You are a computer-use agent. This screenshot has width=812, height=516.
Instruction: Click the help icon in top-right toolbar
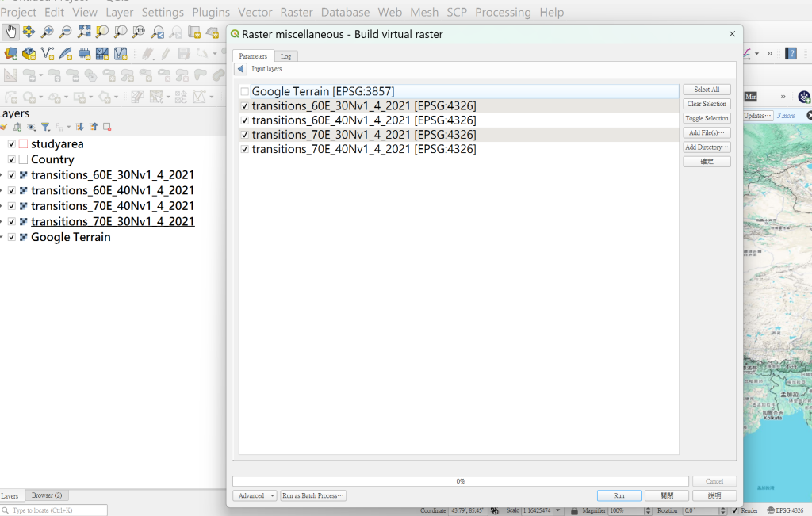click(791, 53)
